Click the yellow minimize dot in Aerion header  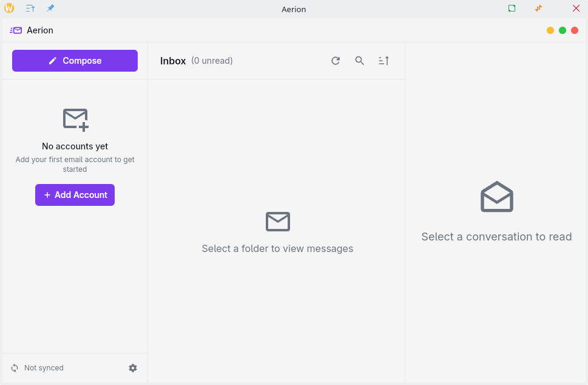(550, 30)
